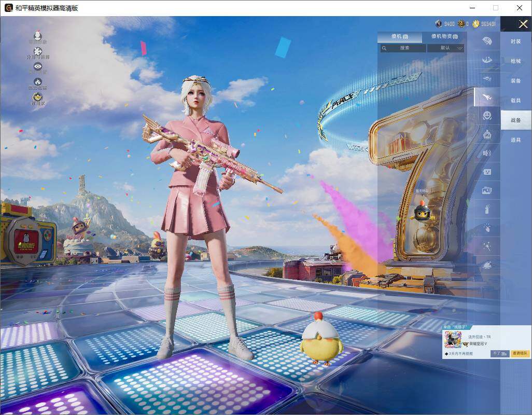
Task: Switch to the 道具 tab
Action: pos(516,140)
